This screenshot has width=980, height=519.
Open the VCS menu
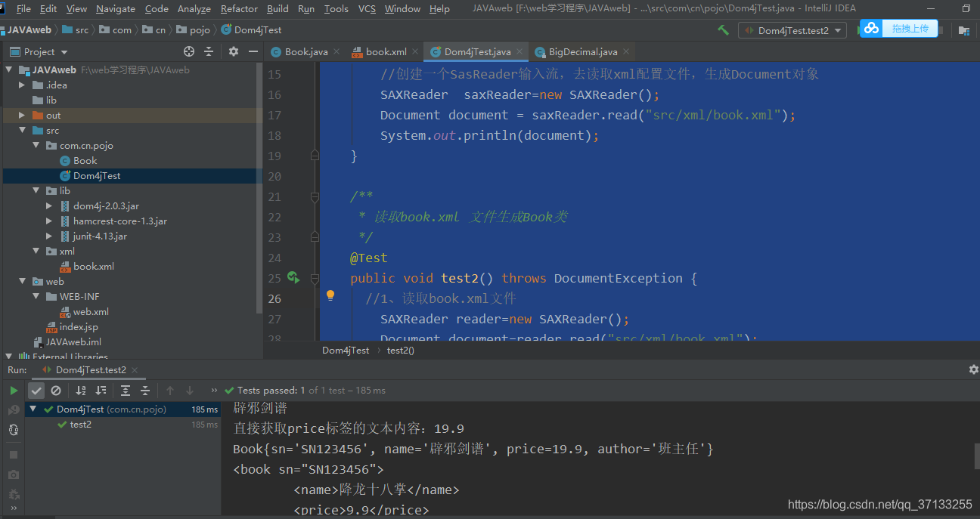click(367, 9)
